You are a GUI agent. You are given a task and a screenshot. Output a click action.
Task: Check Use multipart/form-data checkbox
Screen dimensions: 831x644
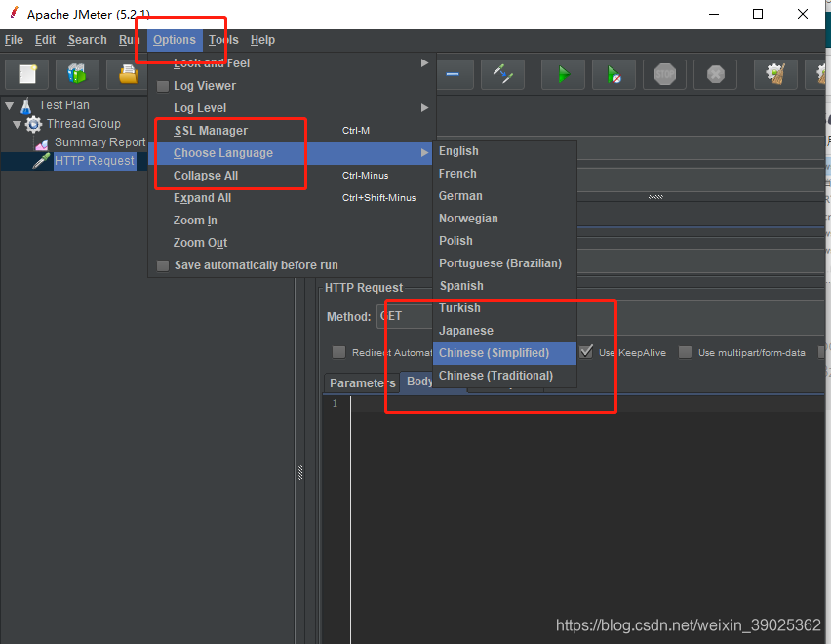point(686,352)
